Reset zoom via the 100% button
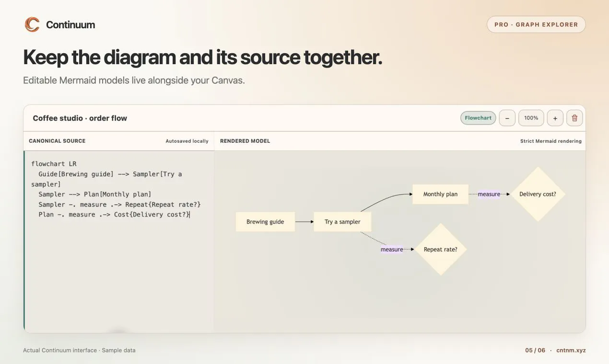609x364 pixels. point(531,118)
